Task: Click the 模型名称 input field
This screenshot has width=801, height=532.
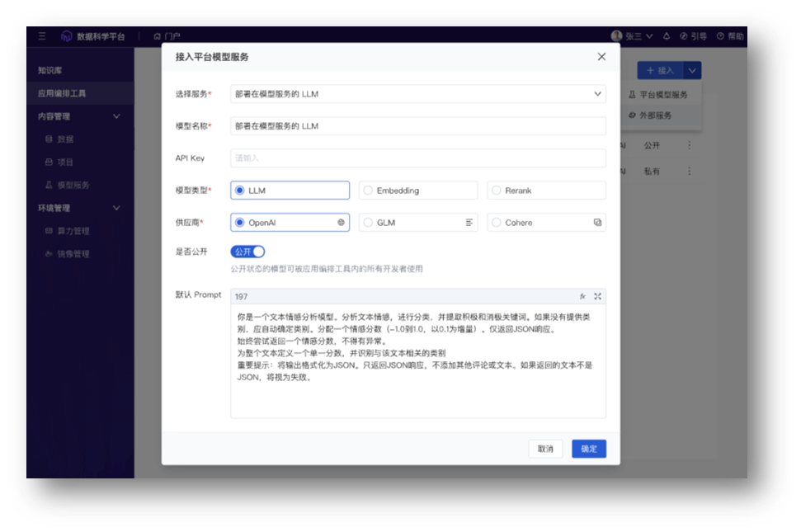Action: (418, 126)
